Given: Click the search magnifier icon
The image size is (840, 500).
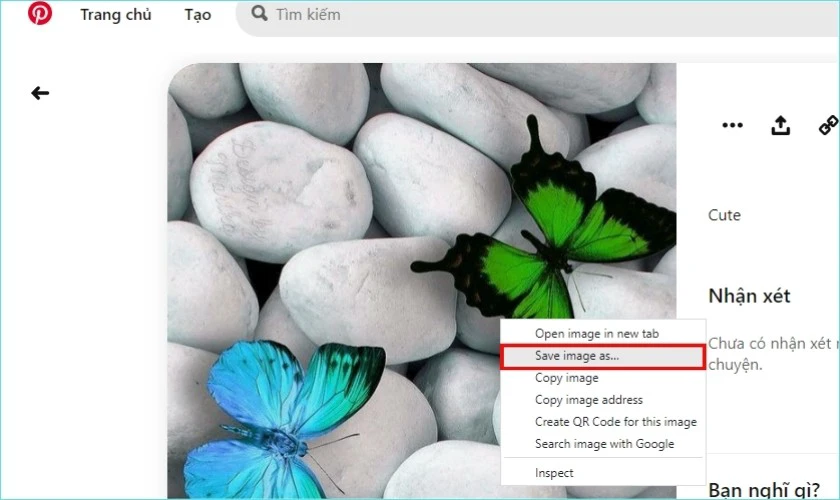Looking at the screenshot, I should pyautogui.click(x=259, y=13).
